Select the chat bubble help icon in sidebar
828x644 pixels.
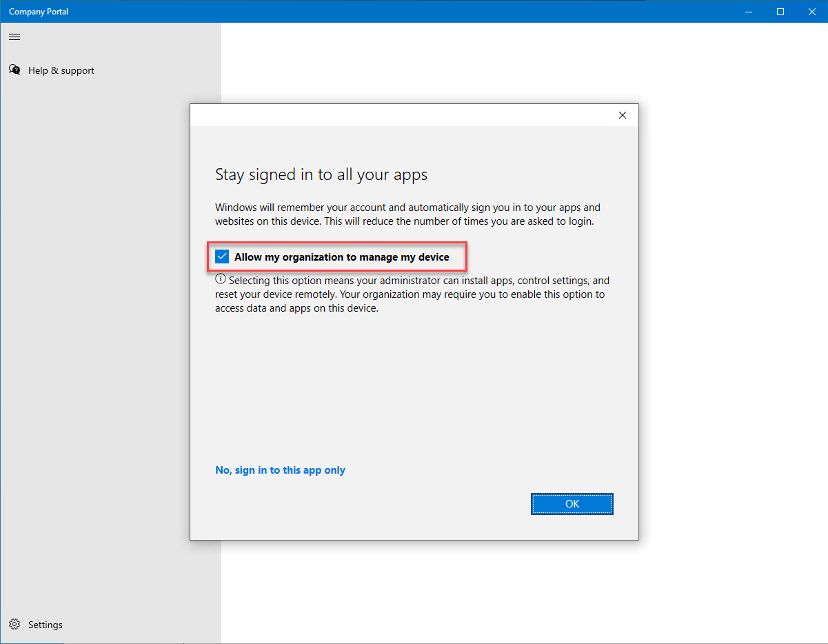coord(14,69)
